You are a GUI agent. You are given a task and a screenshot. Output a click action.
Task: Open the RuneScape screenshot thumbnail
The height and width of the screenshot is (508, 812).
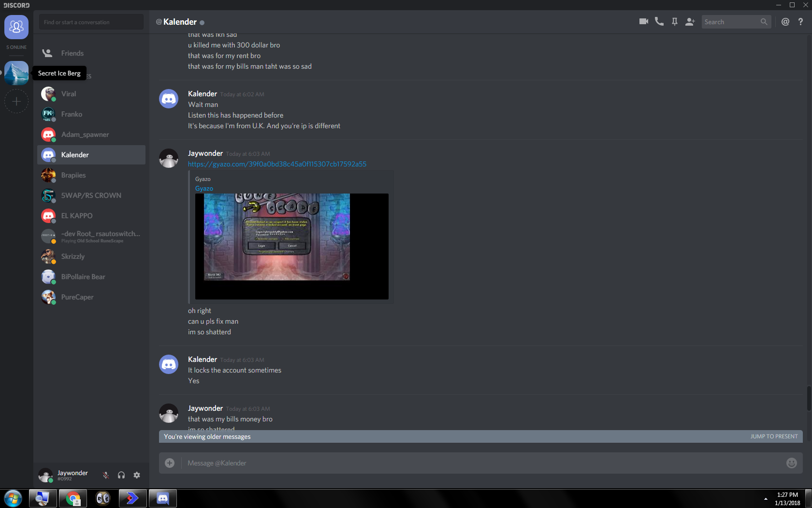point(292,246)
